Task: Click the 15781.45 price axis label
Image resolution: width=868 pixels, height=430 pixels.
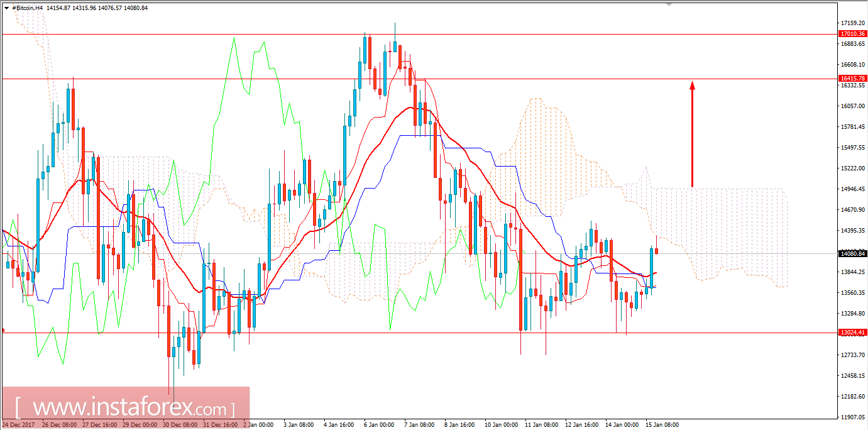Action: click(x=854, y=127)
